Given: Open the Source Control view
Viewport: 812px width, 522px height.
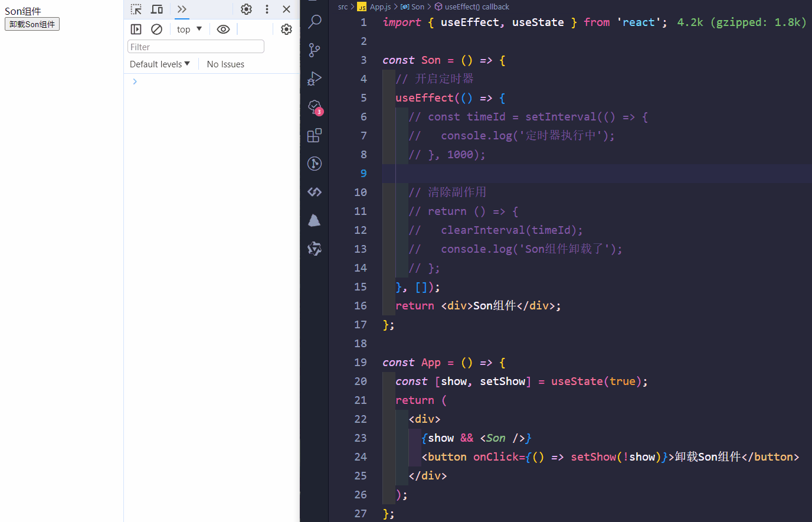Looking at the screenshot, I should (315, 50).
